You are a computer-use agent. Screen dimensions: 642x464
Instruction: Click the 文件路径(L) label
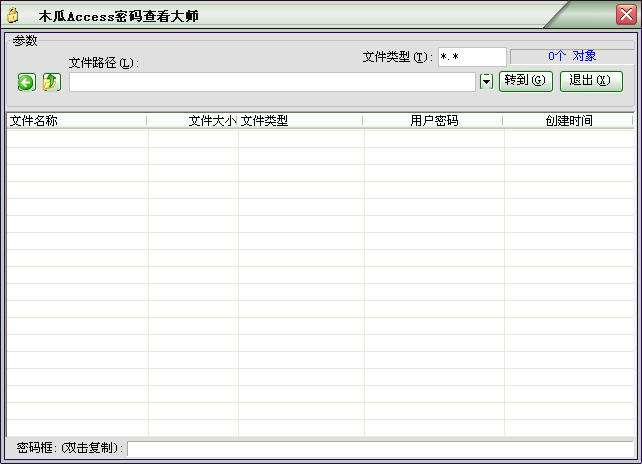pyautogui.click(x=104, y=63)
